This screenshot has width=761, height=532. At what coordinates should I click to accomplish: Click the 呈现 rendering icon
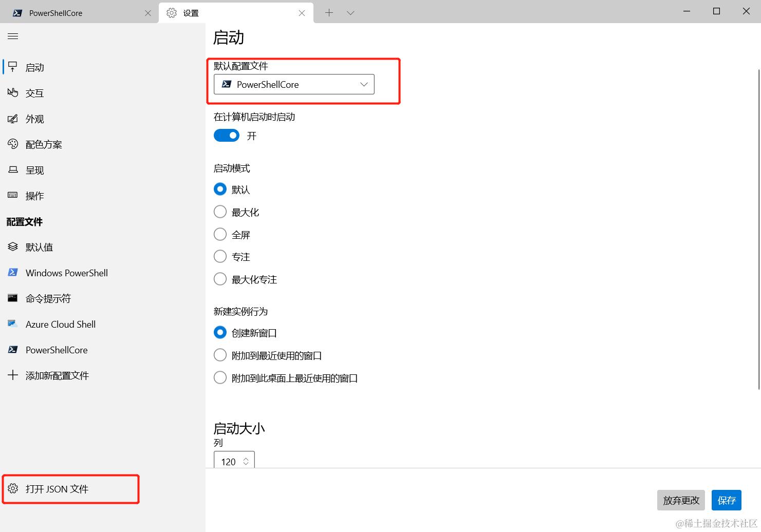click(x=13, y=169)
